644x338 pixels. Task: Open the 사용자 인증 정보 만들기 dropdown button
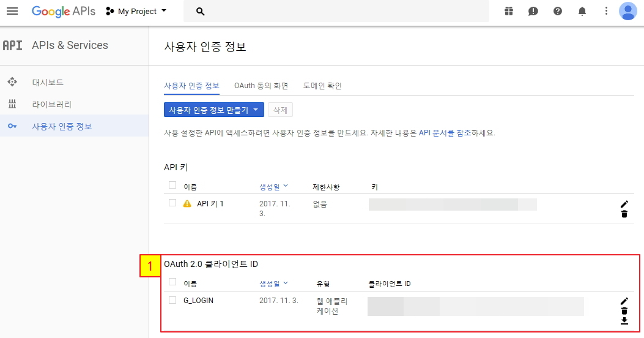pos(213,110)
